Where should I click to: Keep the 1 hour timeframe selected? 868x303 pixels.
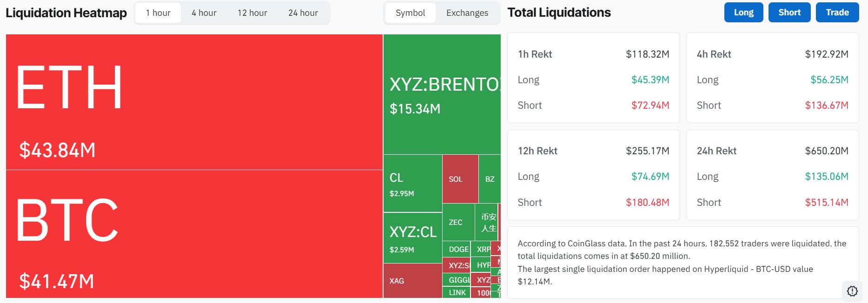(158, 13)
